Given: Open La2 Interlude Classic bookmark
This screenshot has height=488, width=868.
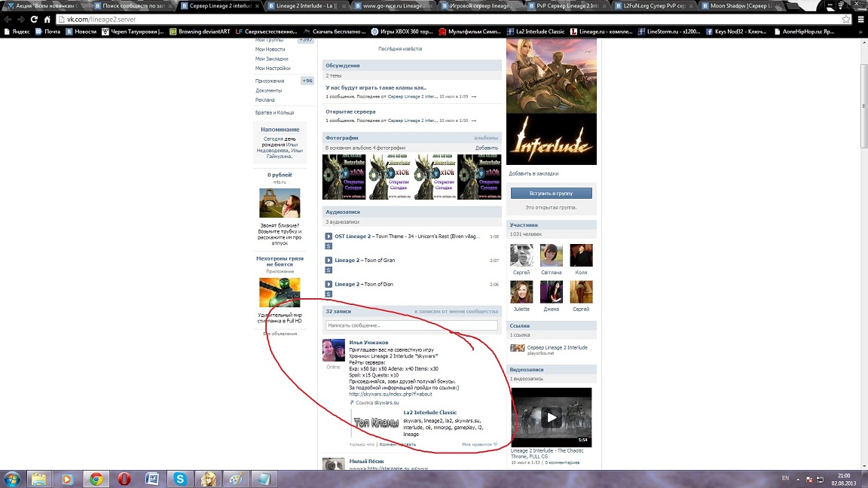Looking at the screenshot, I should (536, 32).
